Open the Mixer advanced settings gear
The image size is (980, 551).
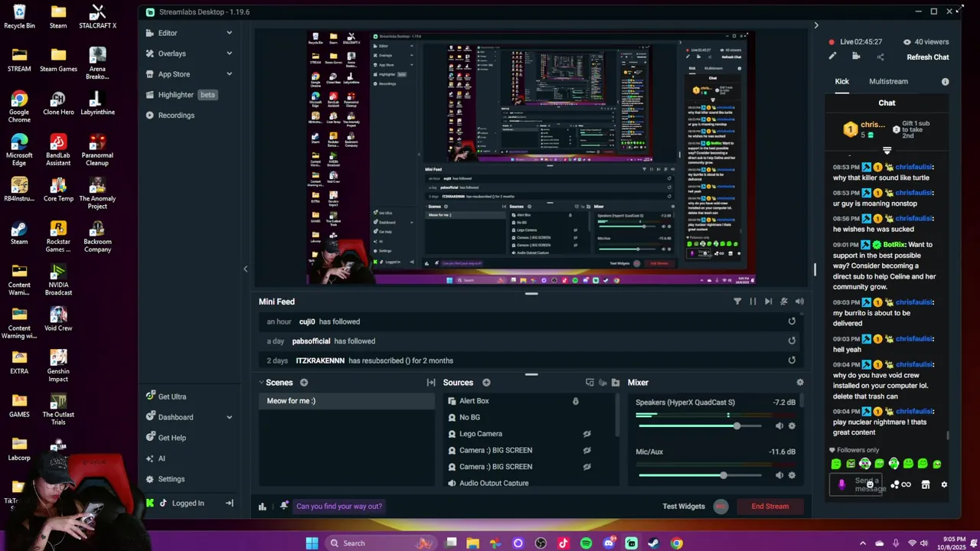click(800, 383)
